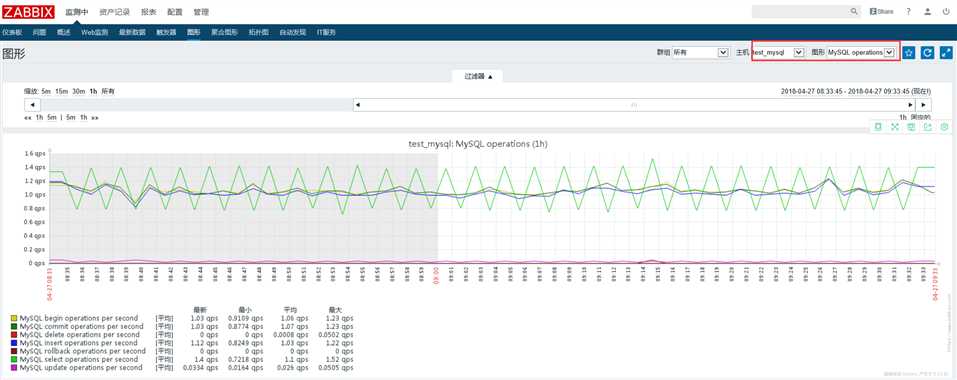
Task: Click the outer scroll-right arrow at timeline end
Action: tap(923, 105)
